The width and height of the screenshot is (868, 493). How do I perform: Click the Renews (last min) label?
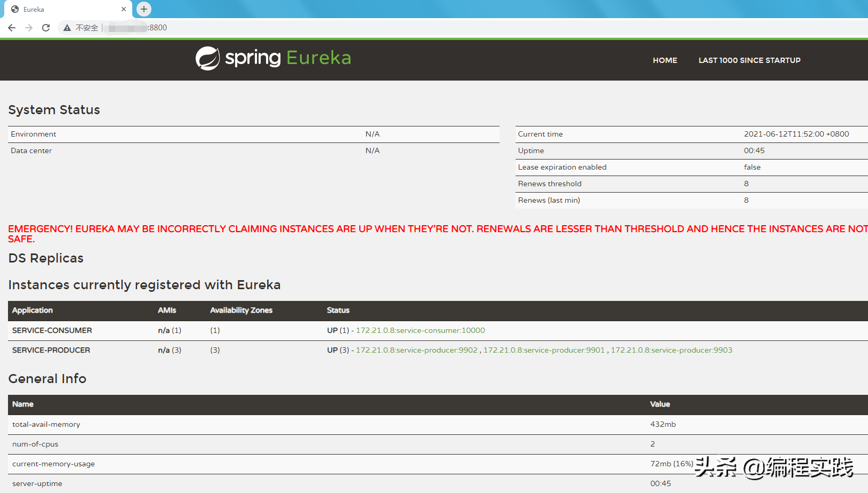(549, 200)
